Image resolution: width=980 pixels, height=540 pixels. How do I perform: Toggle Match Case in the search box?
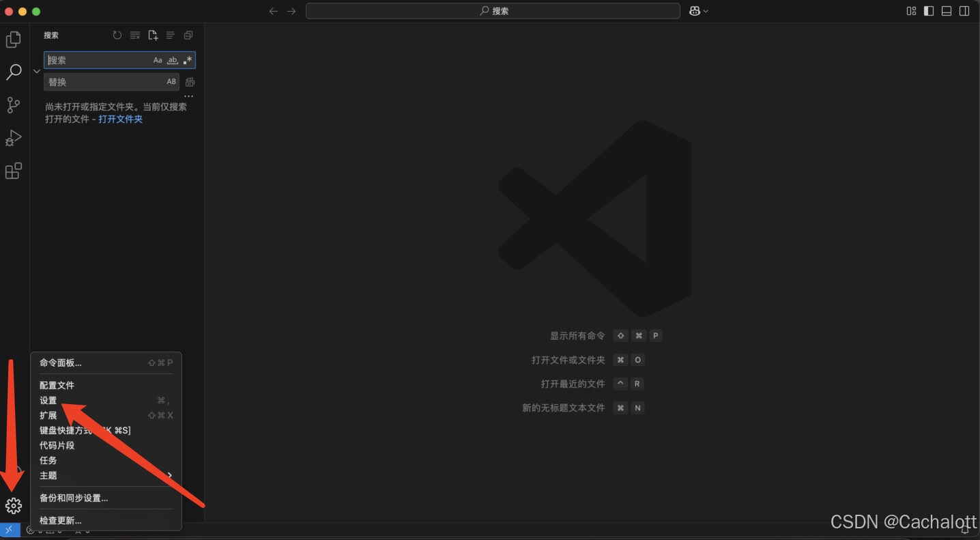click(158, 60)
